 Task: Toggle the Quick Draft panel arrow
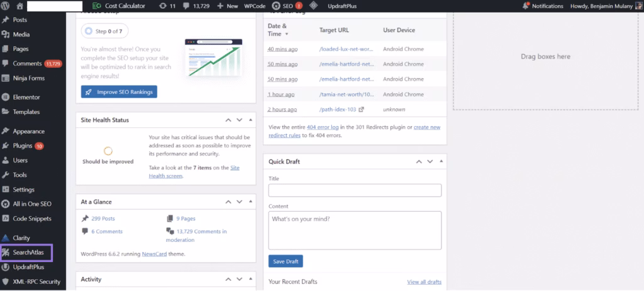pos(441,162)
